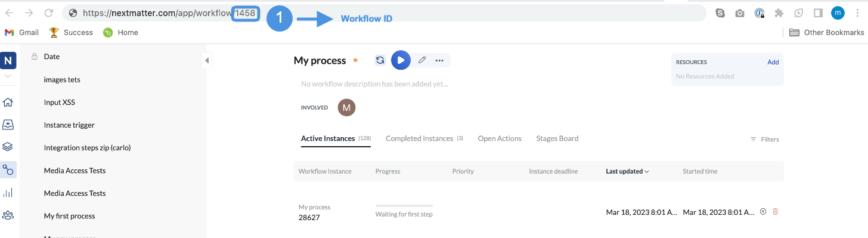
Task: Go to Home via sidebar house icon
Action: pyautogui.click(x=8, y=102)
